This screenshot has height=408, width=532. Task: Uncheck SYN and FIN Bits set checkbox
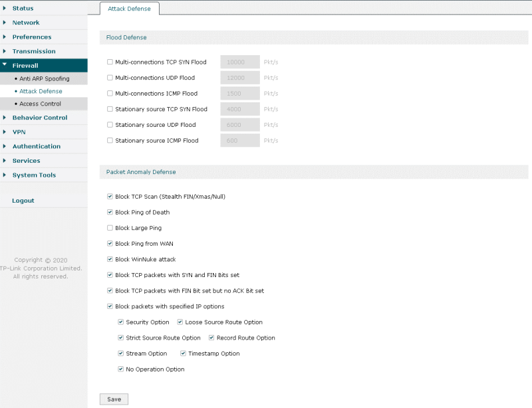point(110,274)
